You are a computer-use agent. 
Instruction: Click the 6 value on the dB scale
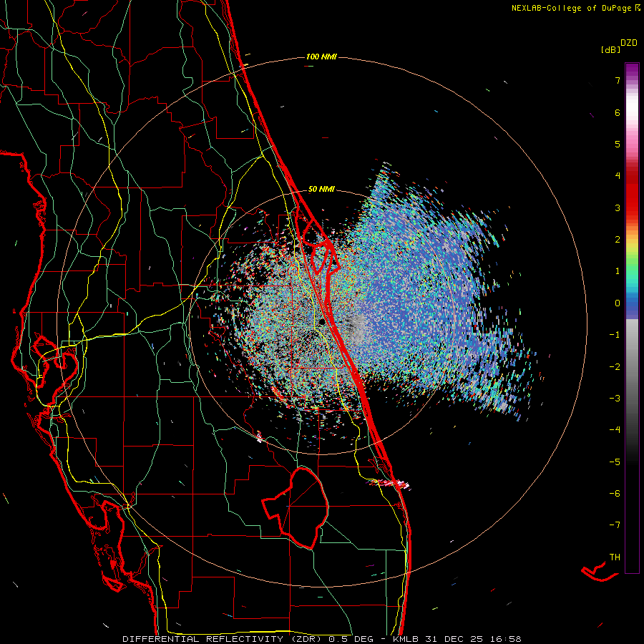click(x=618, y=112)
